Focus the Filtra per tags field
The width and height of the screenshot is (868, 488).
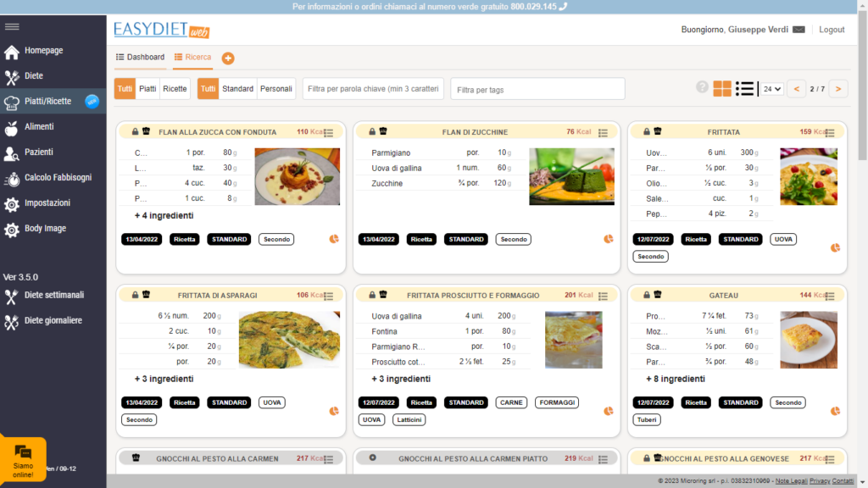click(537, 89)
